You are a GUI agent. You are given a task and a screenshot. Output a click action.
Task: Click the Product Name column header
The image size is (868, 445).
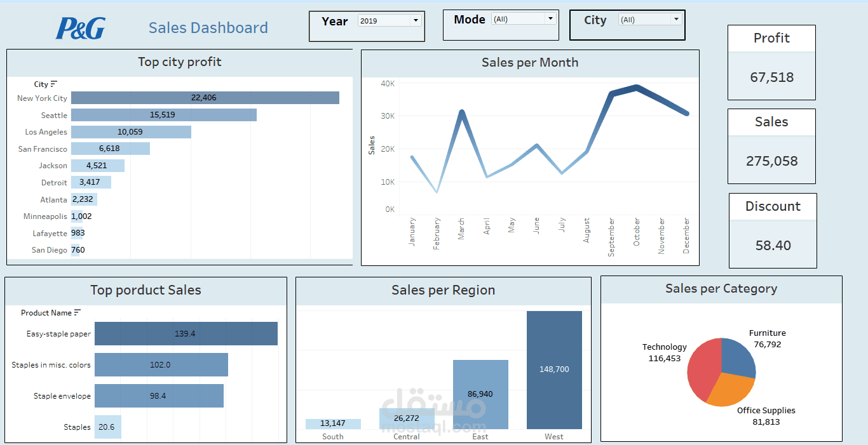tap(46, 313)
